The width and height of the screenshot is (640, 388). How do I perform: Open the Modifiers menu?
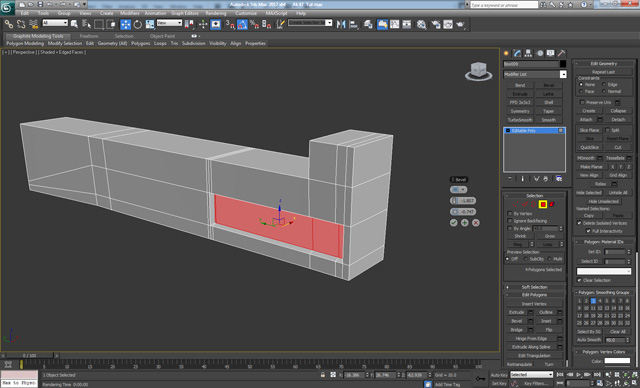(130, 13)
